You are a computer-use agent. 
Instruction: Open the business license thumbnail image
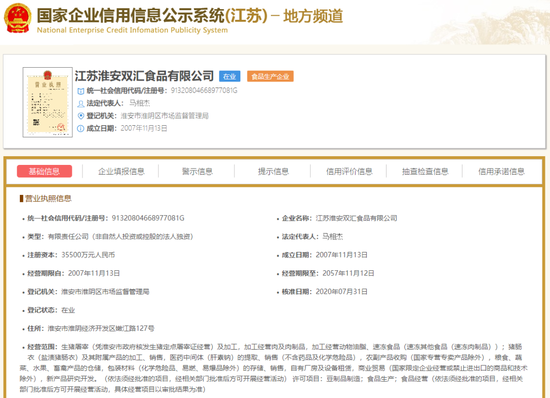[x=48, y=102]
